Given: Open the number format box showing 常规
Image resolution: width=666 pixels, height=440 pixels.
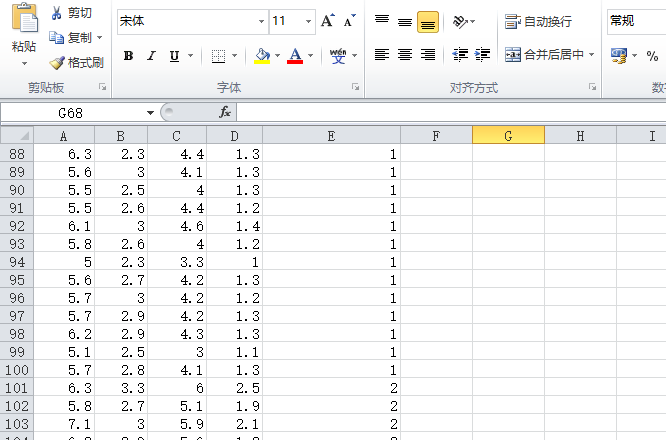Looking at the screenshot, I should (636, 21).
